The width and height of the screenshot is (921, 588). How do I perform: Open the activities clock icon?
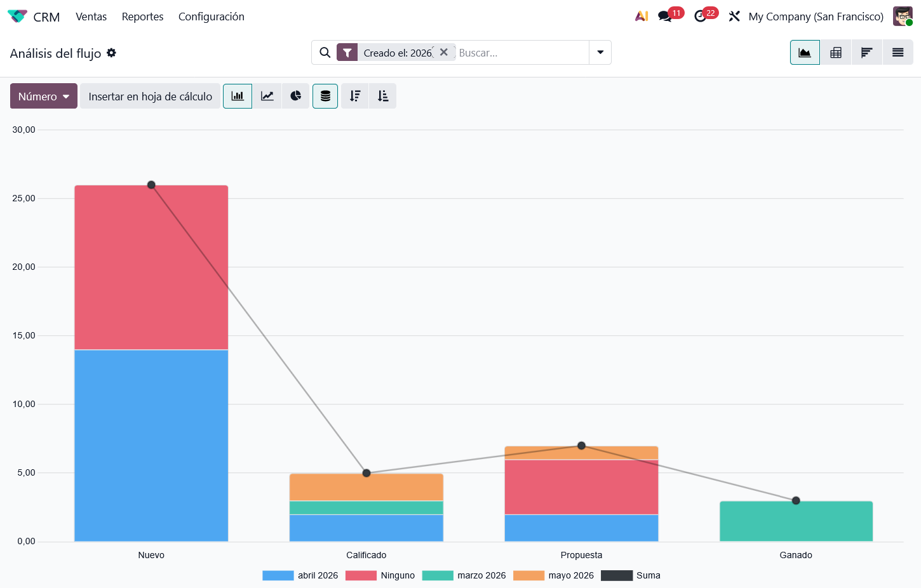(700, 17)
